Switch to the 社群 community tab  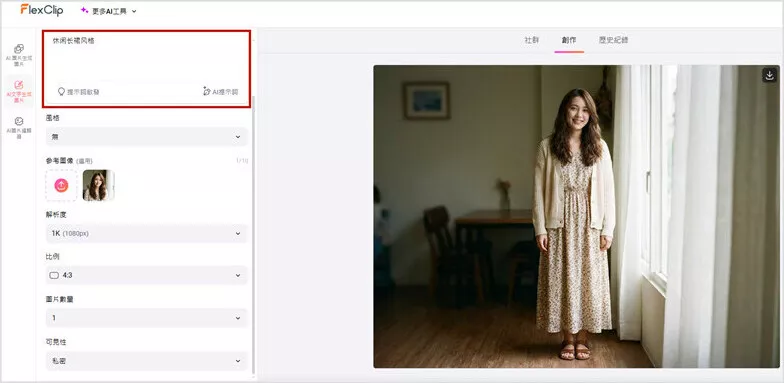point(532,40)
